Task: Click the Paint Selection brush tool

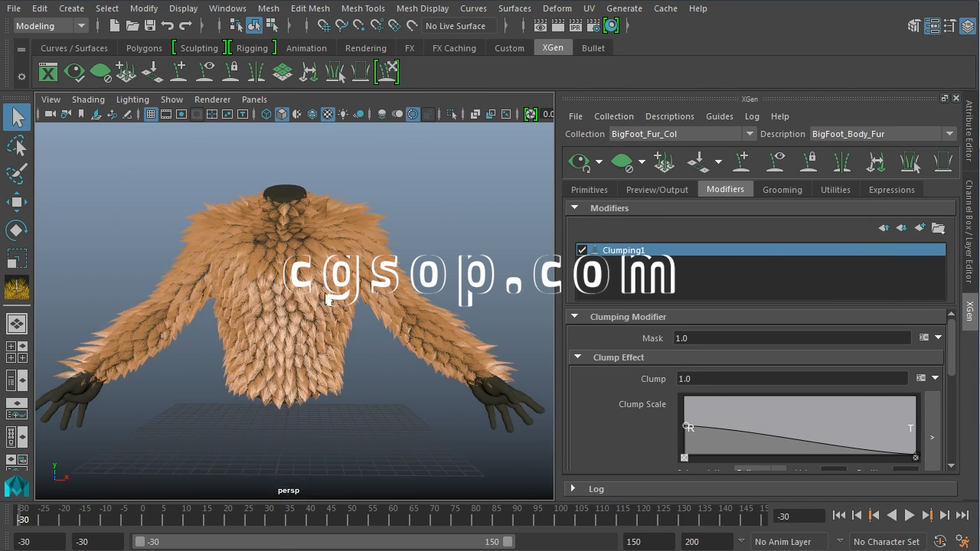Action: click(x=17, y=173)
